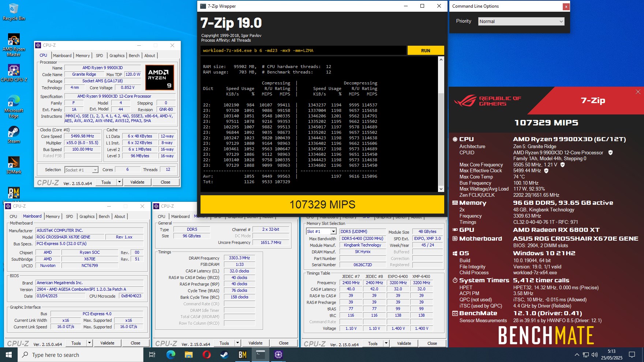Launch Steam from the desktop icon
The image size is (644, 362).
(x=14, y=135)
